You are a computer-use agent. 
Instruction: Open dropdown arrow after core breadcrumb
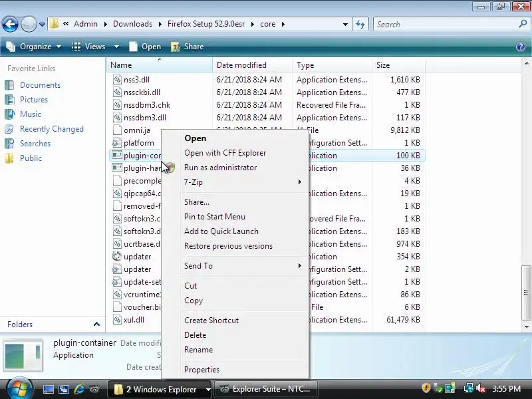(x=283, y=24)
